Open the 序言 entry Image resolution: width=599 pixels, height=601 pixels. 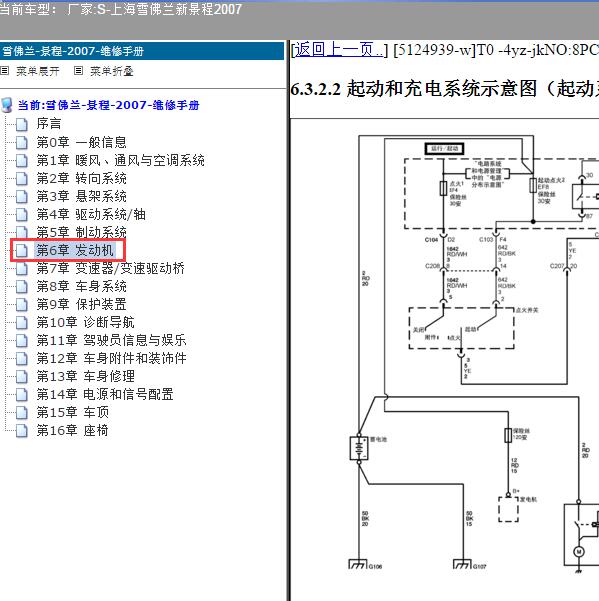tap(49, 124)
